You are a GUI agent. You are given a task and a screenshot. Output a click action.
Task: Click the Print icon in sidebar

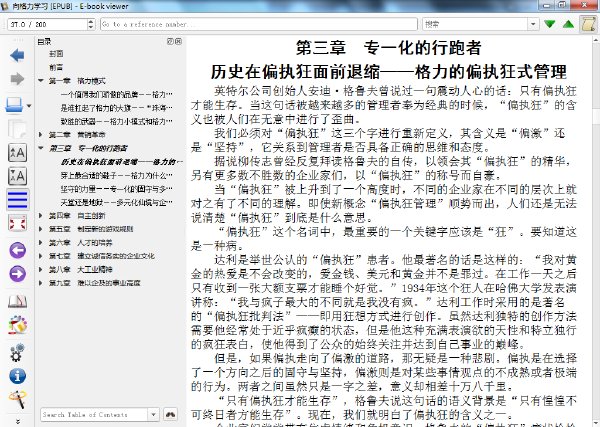(14, 105)
